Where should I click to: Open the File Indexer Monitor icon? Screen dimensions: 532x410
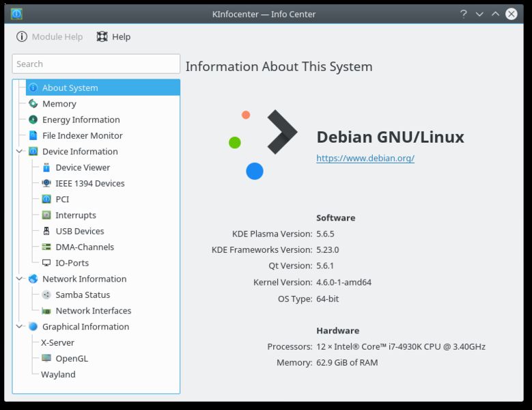33,135
